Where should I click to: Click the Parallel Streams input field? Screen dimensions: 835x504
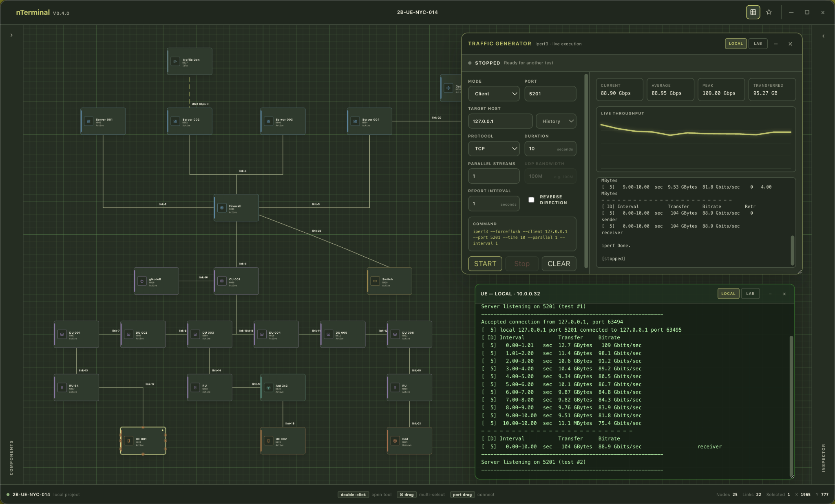point(494,176)
